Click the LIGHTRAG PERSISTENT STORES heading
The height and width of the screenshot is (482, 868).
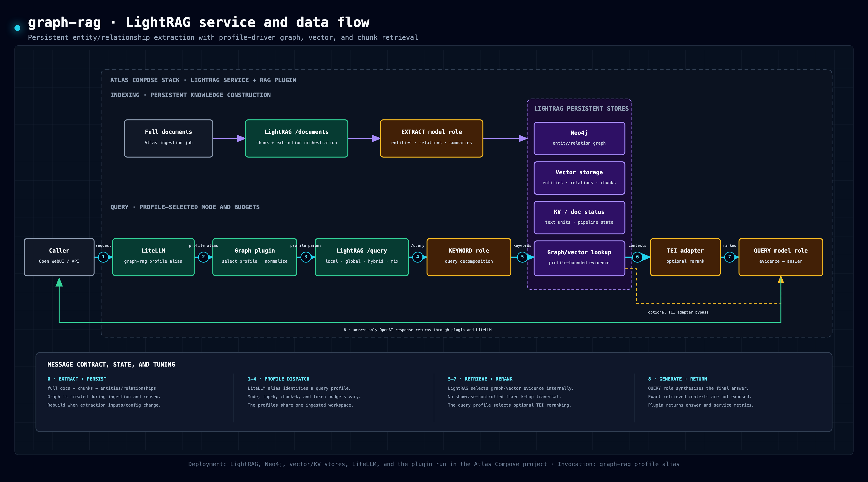[582, 108]
